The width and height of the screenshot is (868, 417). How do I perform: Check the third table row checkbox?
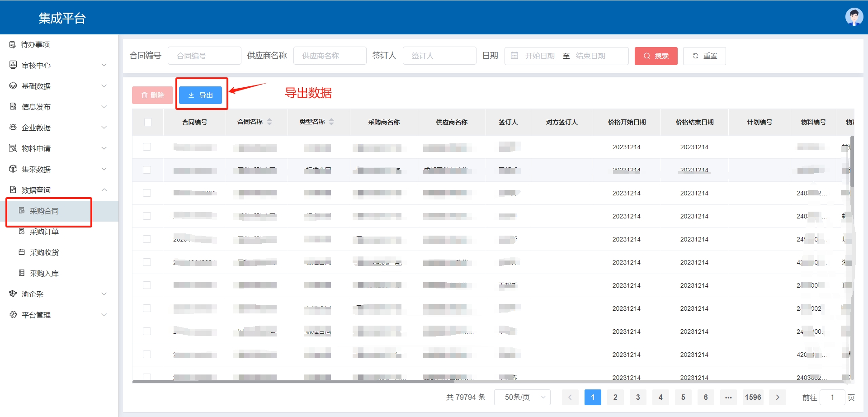[147, 193]
